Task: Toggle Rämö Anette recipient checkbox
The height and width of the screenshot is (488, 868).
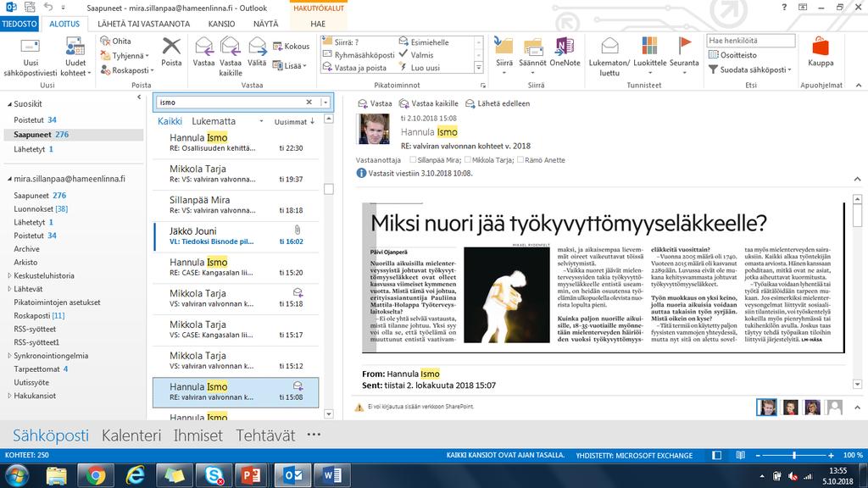Action: pyautogui.click(x=520, y=159)
